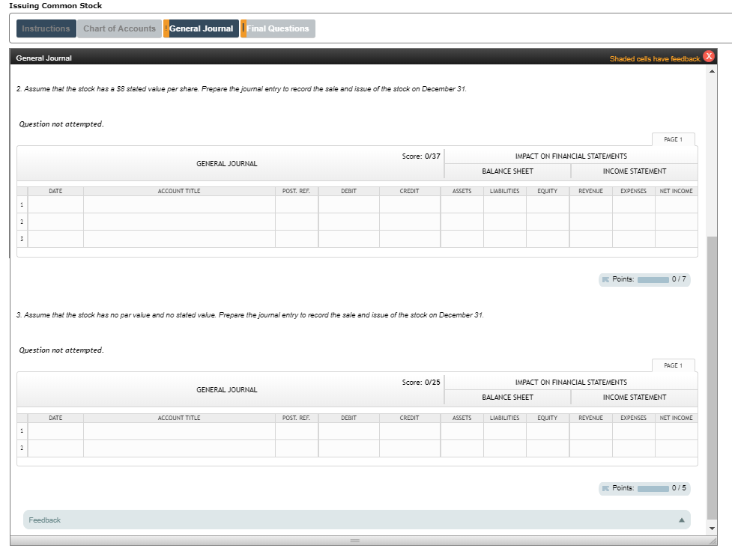This screenshot has height=560, width=732.
Task: Click the Feedback bar label
Action: click(43, 520)
